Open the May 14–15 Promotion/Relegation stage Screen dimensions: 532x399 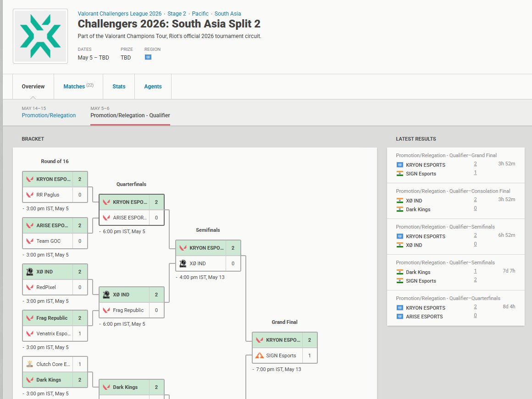49,112
